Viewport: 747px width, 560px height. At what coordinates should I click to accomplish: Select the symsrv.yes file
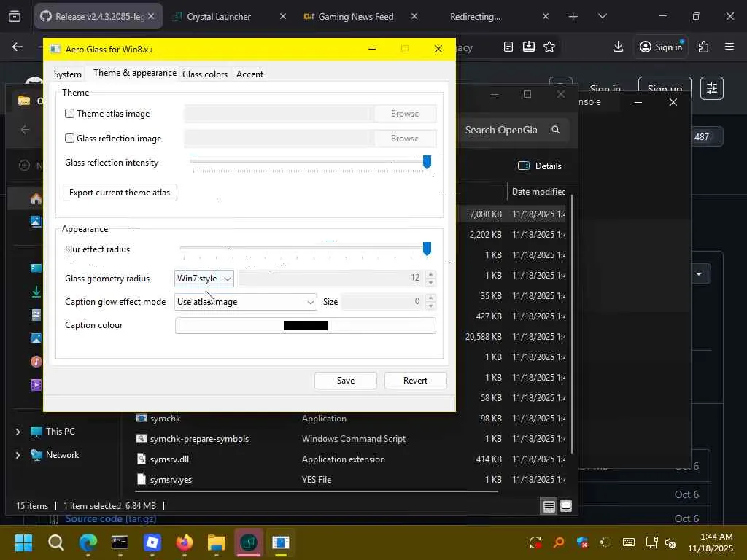[x=171, y=480]
